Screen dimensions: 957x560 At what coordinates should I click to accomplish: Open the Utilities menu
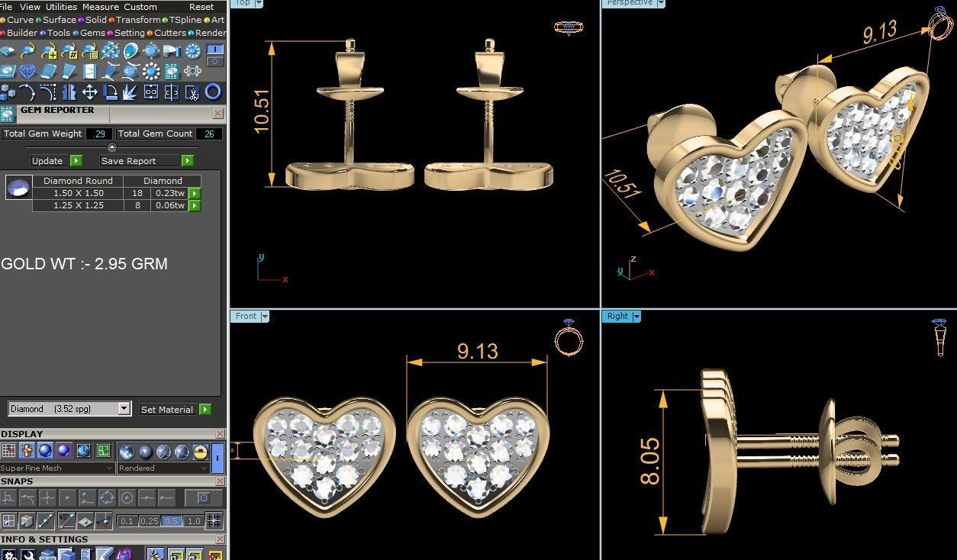pos(61,7)
